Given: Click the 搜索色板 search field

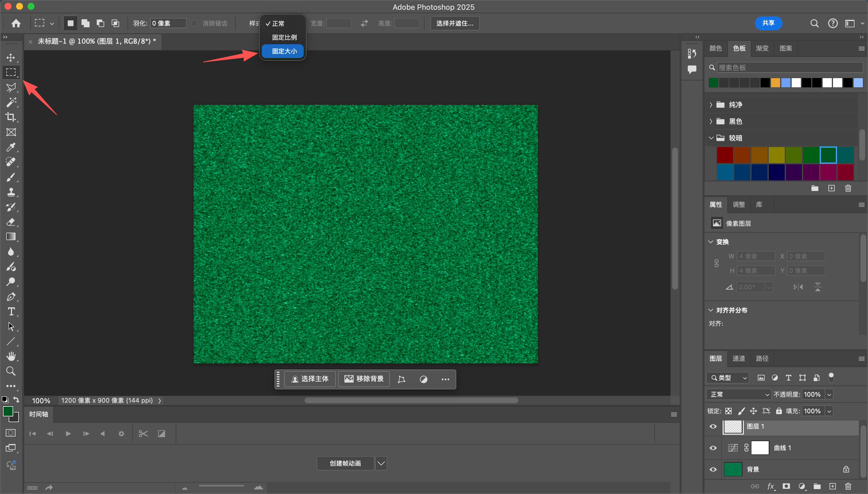Looking at the screenshot, I should pos(789,67).
